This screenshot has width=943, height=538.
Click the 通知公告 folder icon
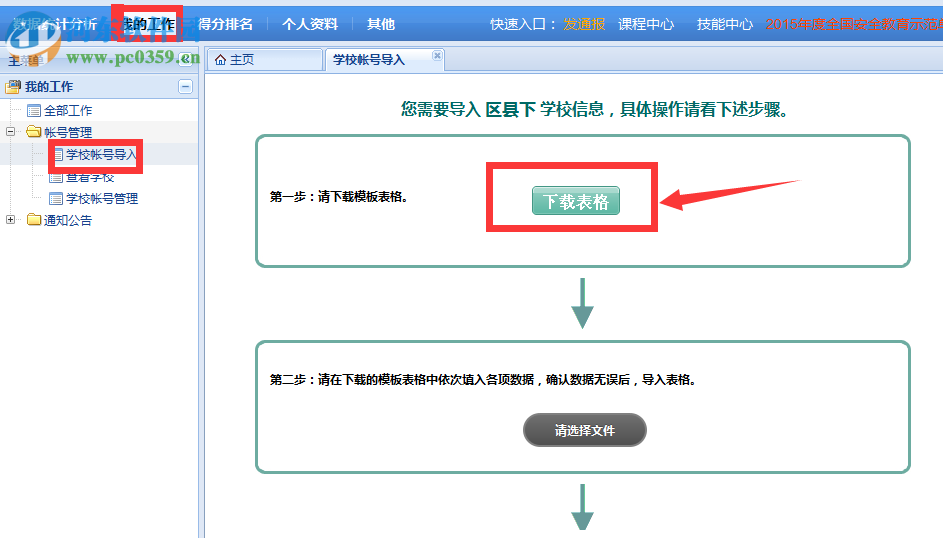(34, 219)
